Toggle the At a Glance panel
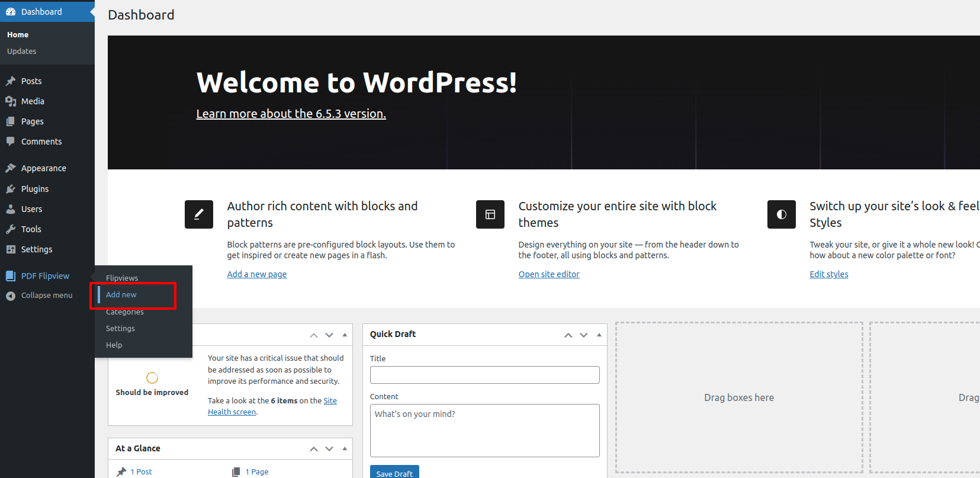The height and width of the screenshot is (478, 980). coord(345,449)
